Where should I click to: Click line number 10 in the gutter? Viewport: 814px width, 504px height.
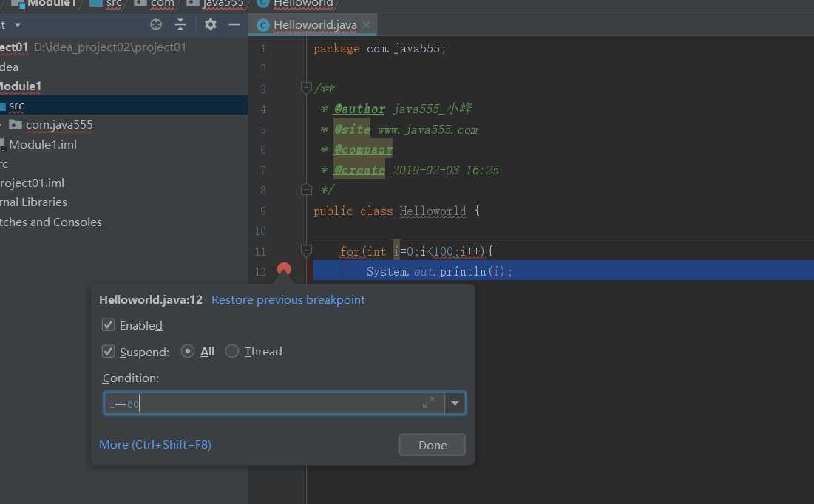(260, 231)
